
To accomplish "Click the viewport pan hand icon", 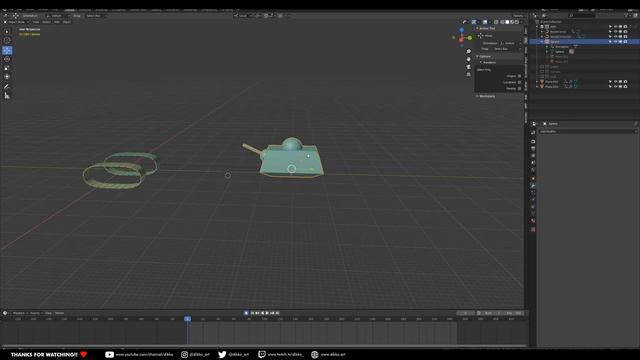I will point(469,59).
